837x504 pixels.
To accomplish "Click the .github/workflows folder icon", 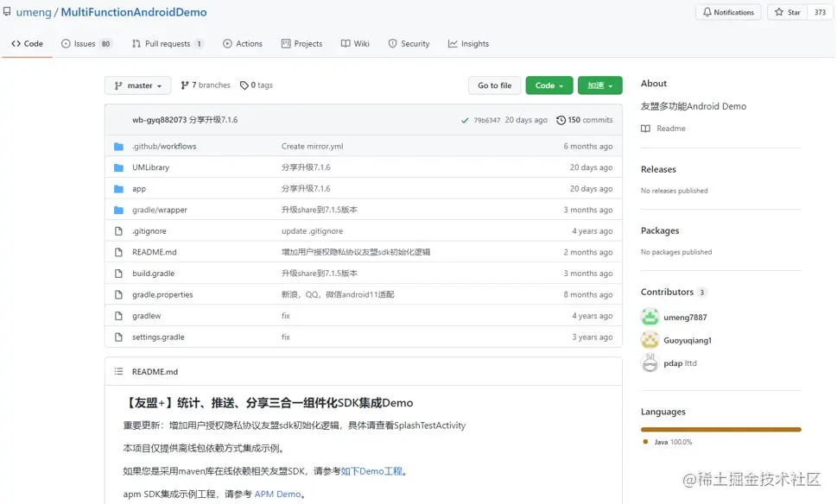I will click(118, 146).
